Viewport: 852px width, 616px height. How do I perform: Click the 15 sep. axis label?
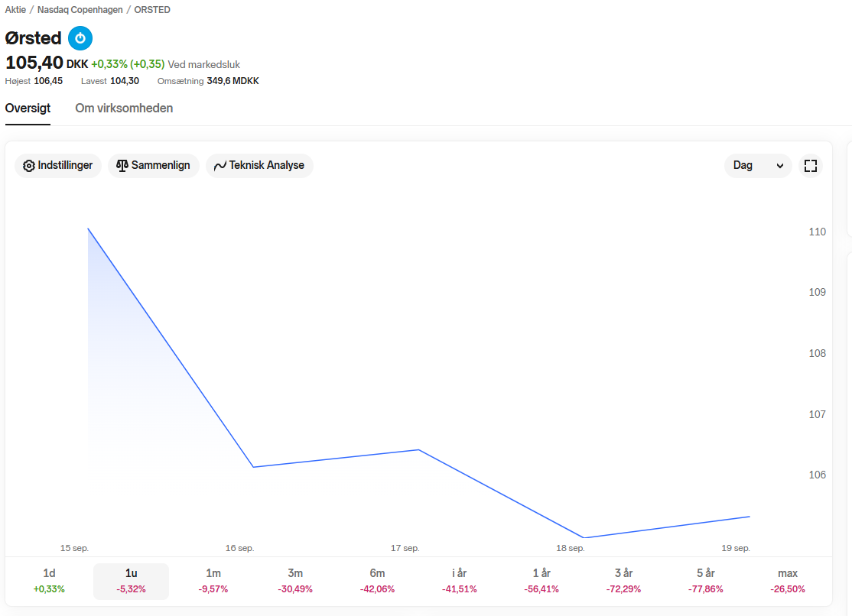tap(74, 548)
